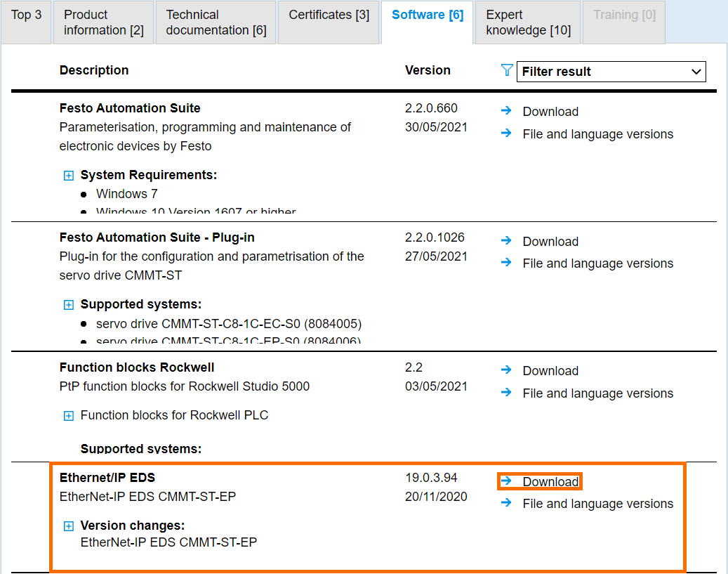Viewport: 728px width, 574px height.
Task: Click the Description column header
Action: (x=94, y=70)
